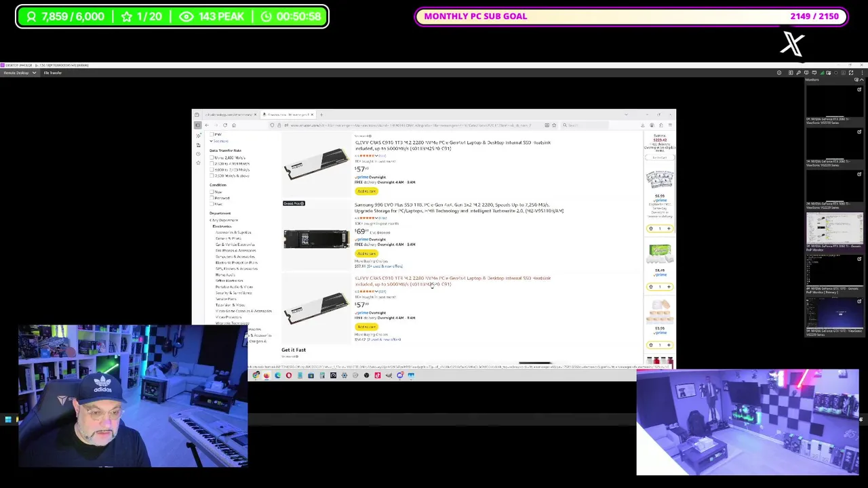Check the Used condition checkbox

212,204
